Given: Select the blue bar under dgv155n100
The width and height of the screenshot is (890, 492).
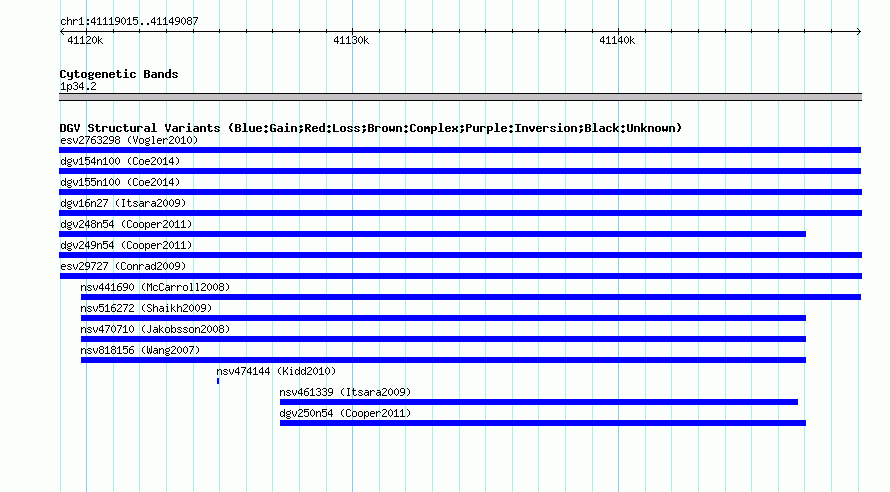Looking at the screenshot, I should (460, 192).
